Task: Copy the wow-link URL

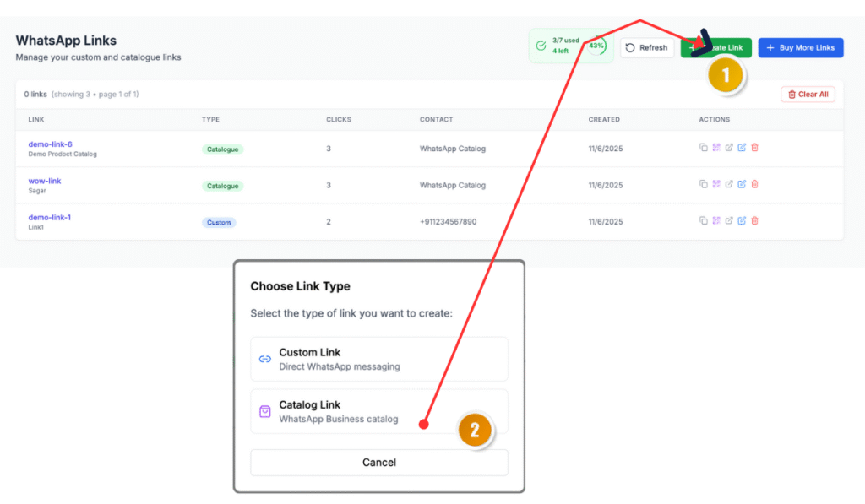Action: [x=703, y=184]
